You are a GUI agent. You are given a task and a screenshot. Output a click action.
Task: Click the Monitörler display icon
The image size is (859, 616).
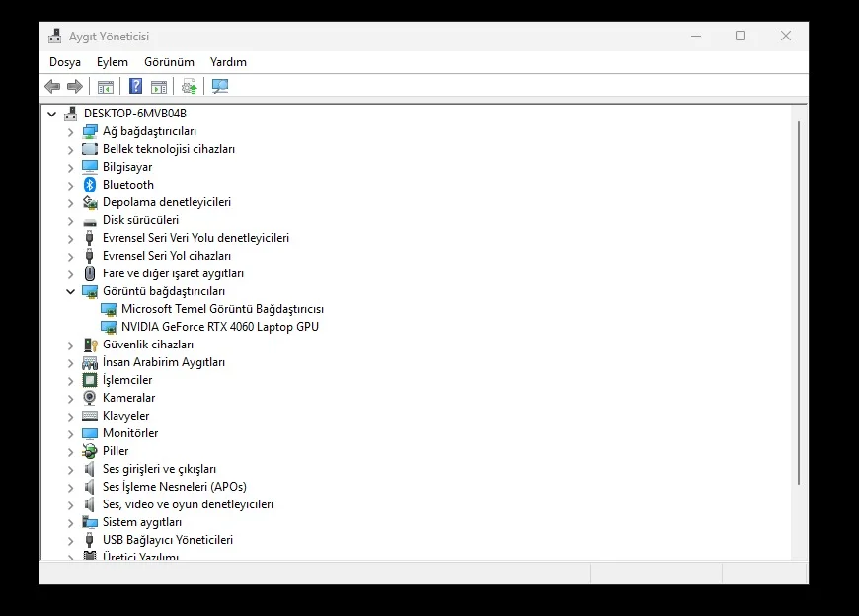pyautogui.click(x=89, y=433)
